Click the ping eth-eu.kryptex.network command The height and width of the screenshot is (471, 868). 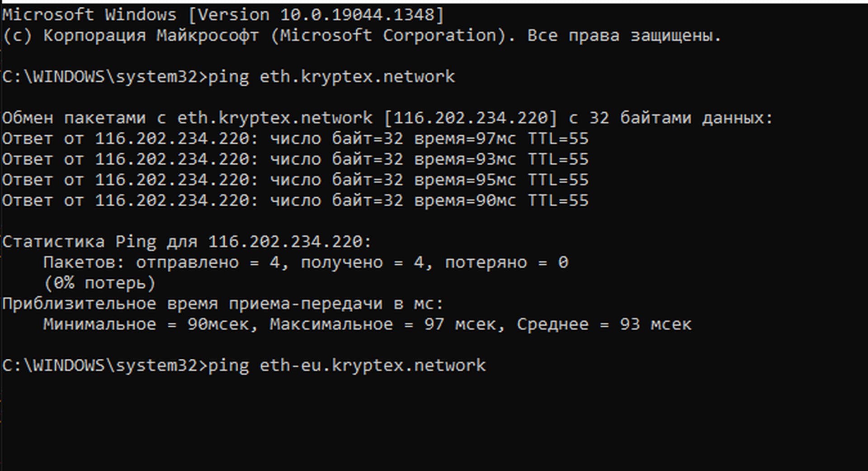click(x=346, y=366)
